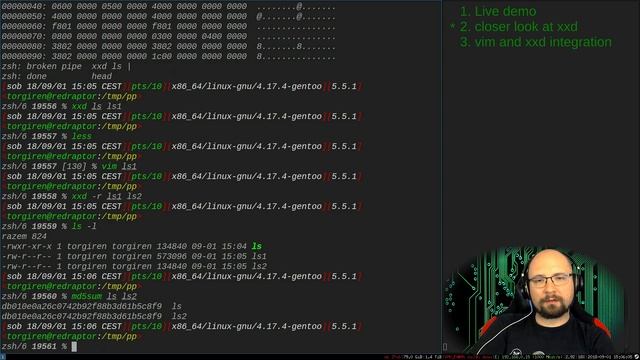
Task: Click the "zsh: done head" message line
Action: [57, 76]
